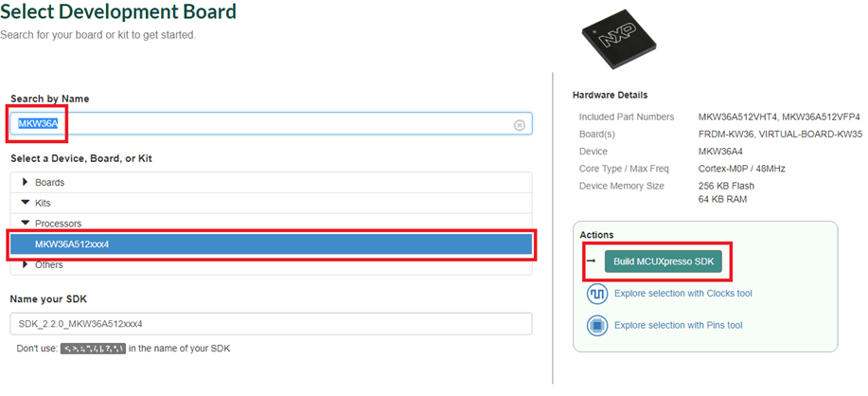868x396 pixels.
Task: Click the 256 KB Flash text
Action: 726,186
